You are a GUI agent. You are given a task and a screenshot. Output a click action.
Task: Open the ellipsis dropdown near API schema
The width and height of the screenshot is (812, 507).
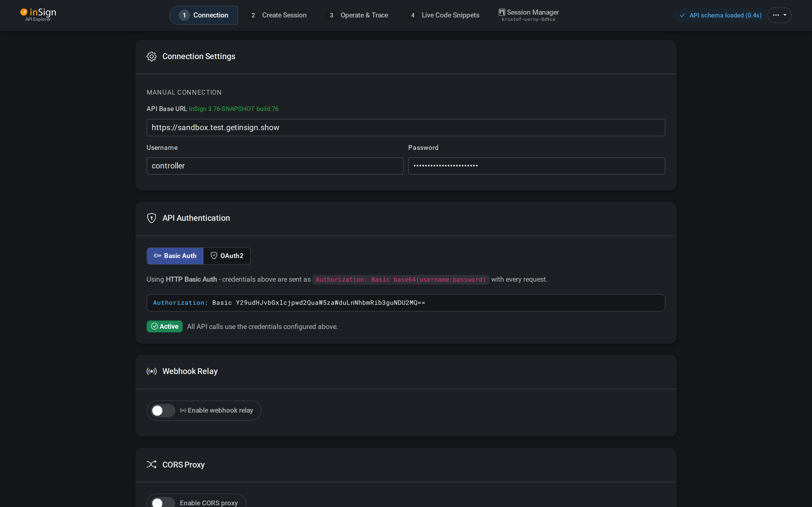(x=780, y=15)
